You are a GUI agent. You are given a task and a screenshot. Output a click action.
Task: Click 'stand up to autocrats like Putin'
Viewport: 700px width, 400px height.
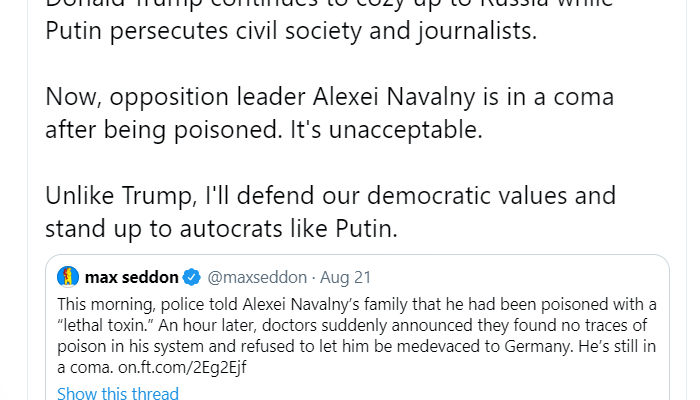tap(221, 227)
